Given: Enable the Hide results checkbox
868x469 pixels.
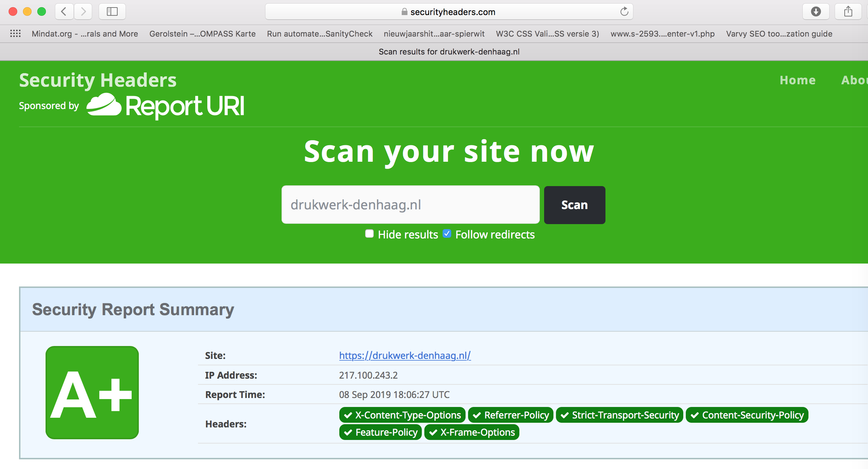Looking at the screenshot, I should click(x=369, y=234).
